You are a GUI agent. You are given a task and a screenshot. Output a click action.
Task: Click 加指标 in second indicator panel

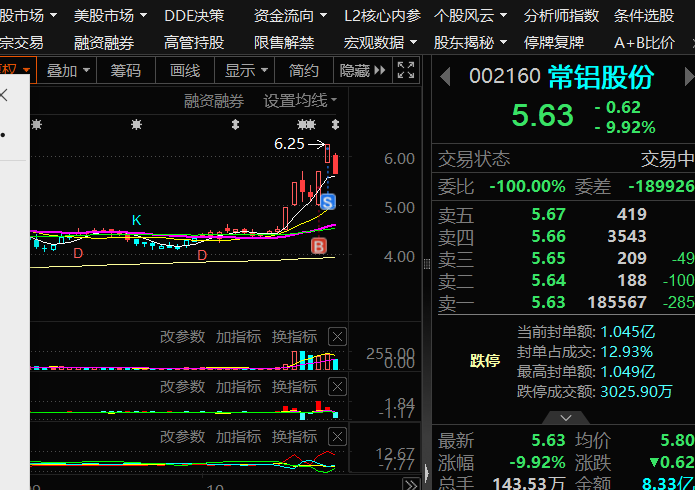pos(238,387)
